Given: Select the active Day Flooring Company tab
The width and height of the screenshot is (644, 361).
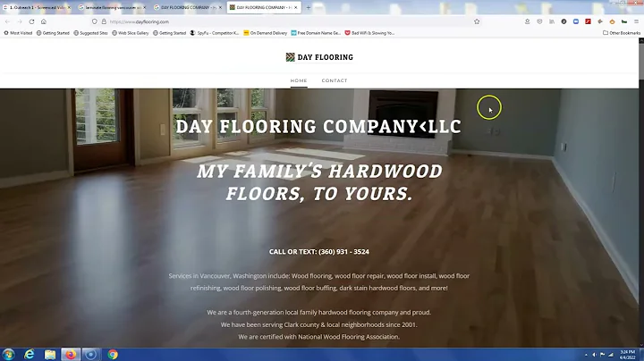Looking at the screenshot, I should pos(264,7).
